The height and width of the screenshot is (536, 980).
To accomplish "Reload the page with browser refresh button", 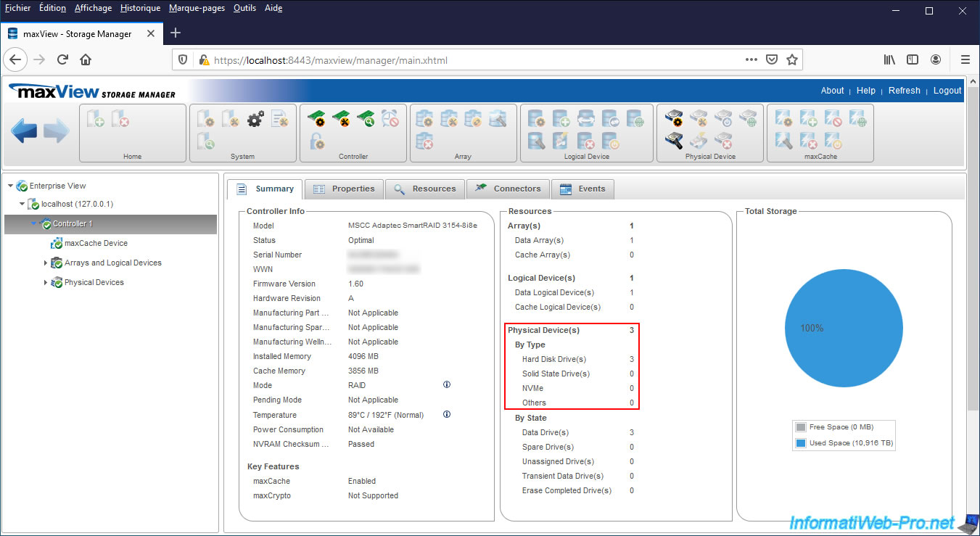I will 63,59.
